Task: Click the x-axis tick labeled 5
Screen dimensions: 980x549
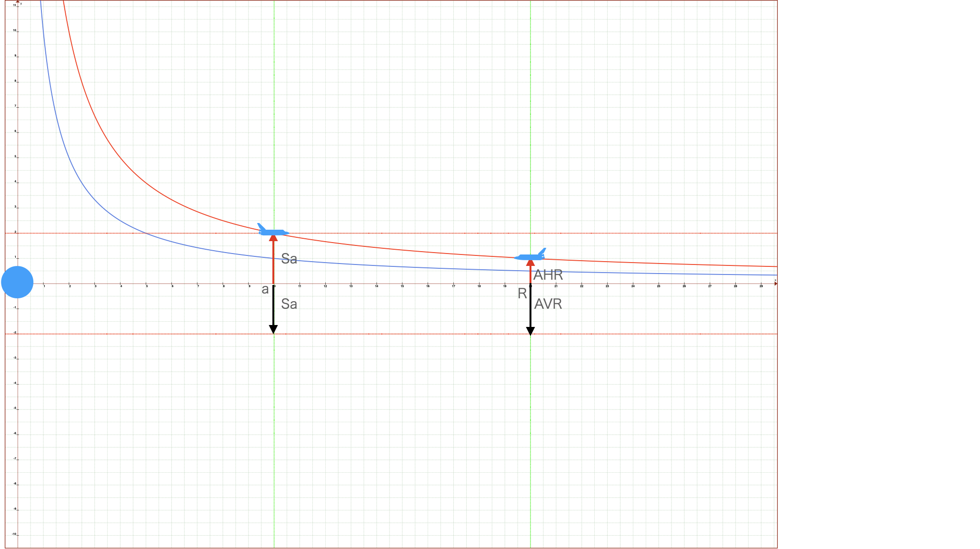Action: pos(147,286)
